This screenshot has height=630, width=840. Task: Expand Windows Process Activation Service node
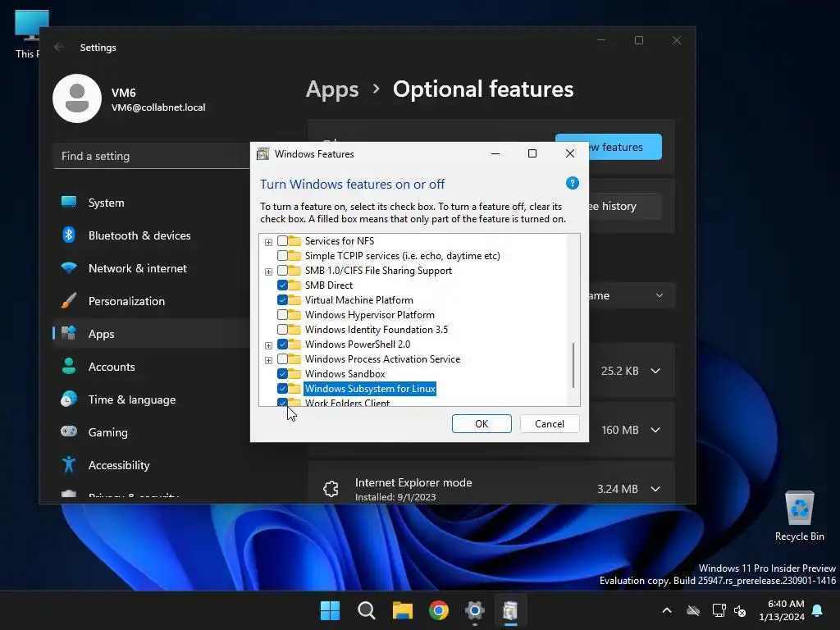point(268,360)
